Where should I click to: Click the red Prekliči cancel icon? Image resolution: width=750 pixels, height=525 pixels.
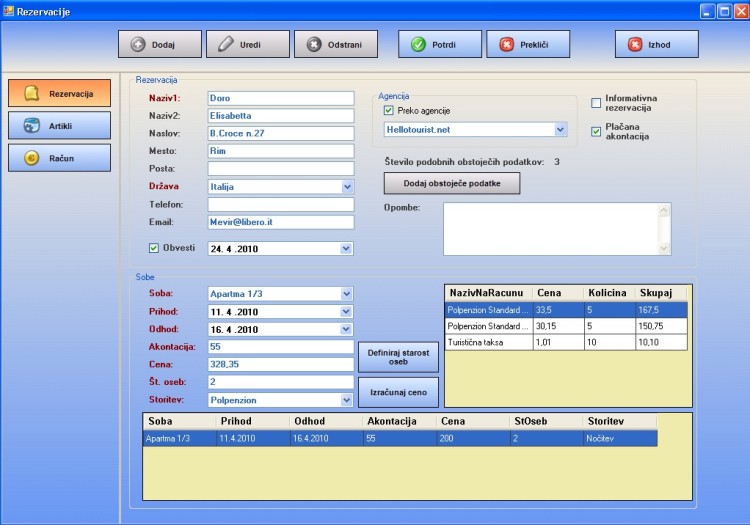506,45
